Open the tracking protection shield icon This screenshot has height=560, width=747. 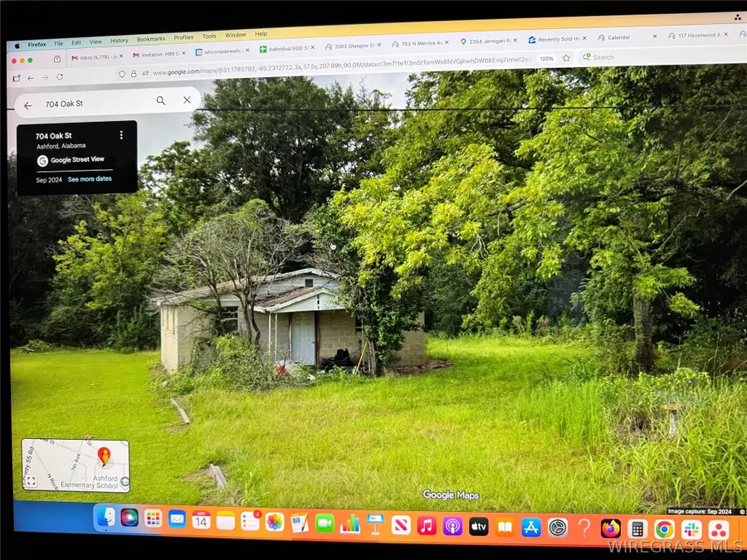(x=122, y=75)
